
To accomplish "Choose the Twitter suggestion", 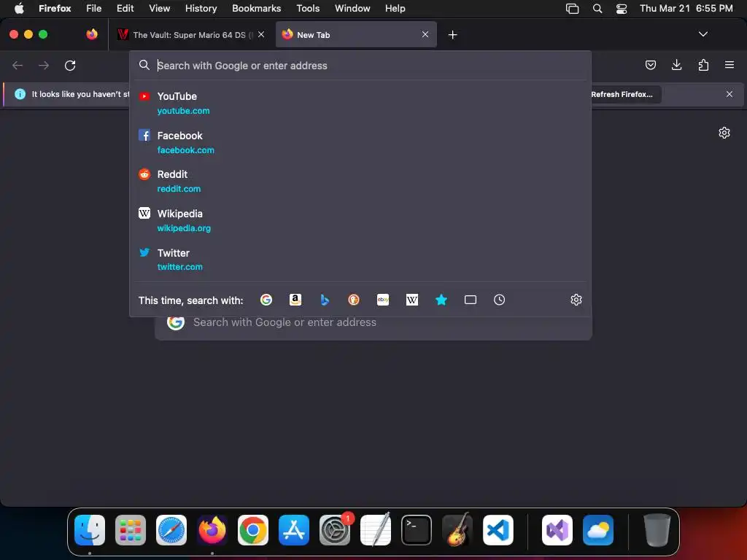I will [360, 260].
